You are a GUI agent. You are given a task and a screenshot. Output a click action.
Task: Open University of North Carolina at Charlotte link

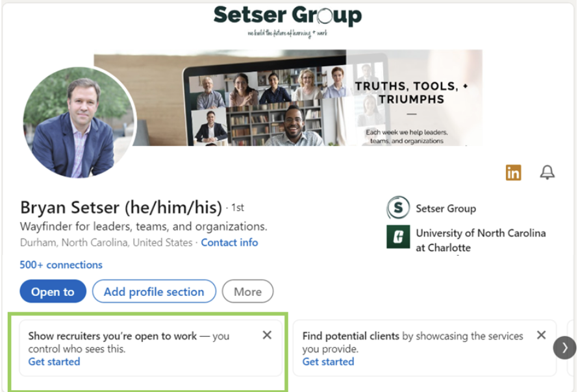481,240
